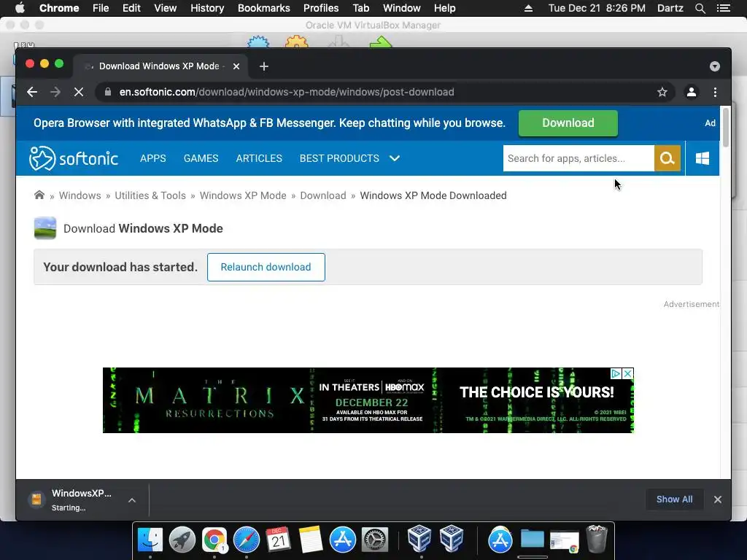Click the Utilities & Tools breadcrumb
The image size is (747, 560).
pos(150,195)
